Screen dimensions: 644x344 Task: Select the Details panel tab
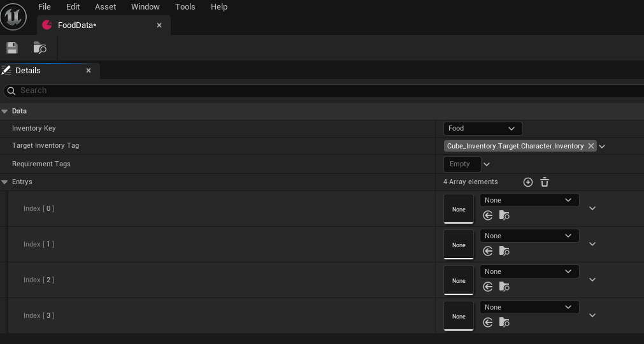[x=49, y=71]
